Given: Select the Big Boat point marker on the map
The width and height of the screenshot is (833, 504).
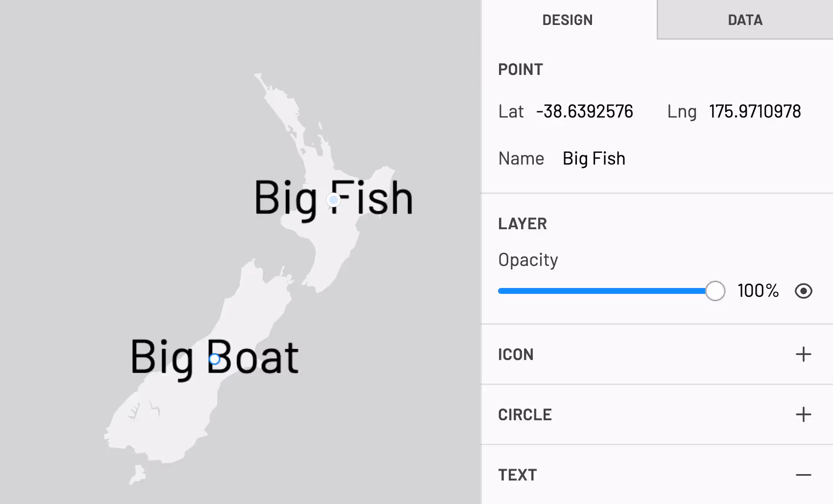Looking at the screenshot, I should pos(214,359).
